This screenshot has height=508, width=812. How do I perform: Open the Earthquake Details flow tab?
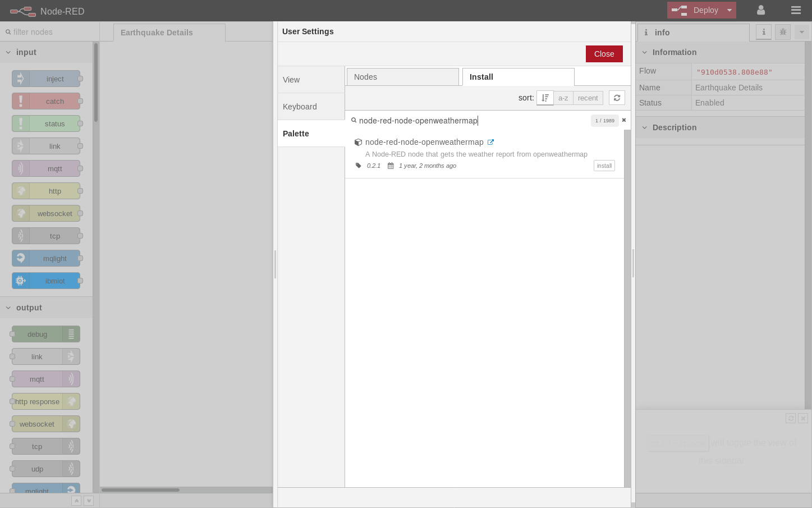169,33
